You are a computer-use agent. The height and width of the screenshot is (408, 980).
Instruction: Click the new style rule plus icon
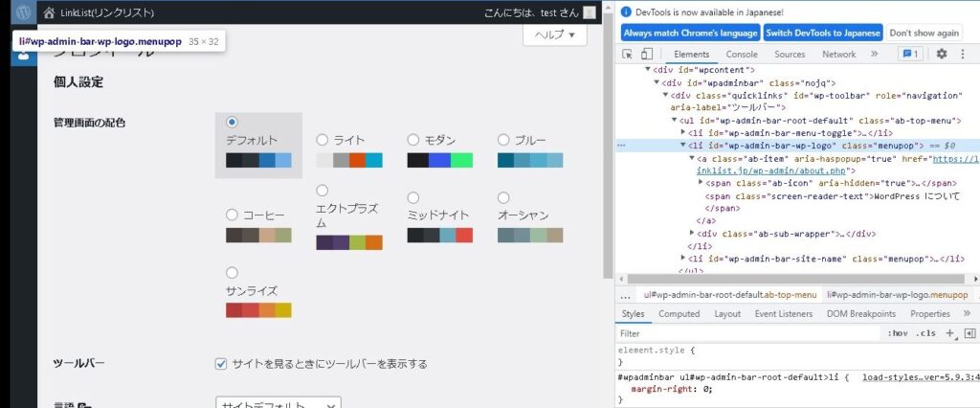[x=950, y=333]
